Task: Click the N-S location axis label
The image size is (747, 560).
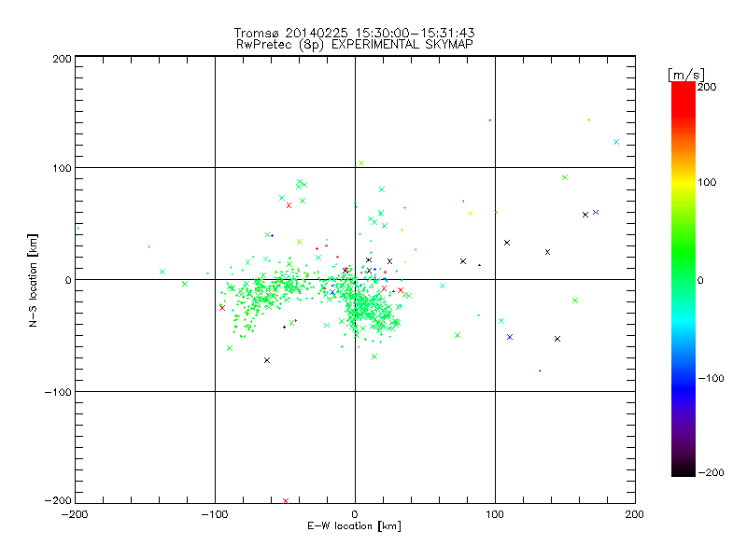Action: 33,280
